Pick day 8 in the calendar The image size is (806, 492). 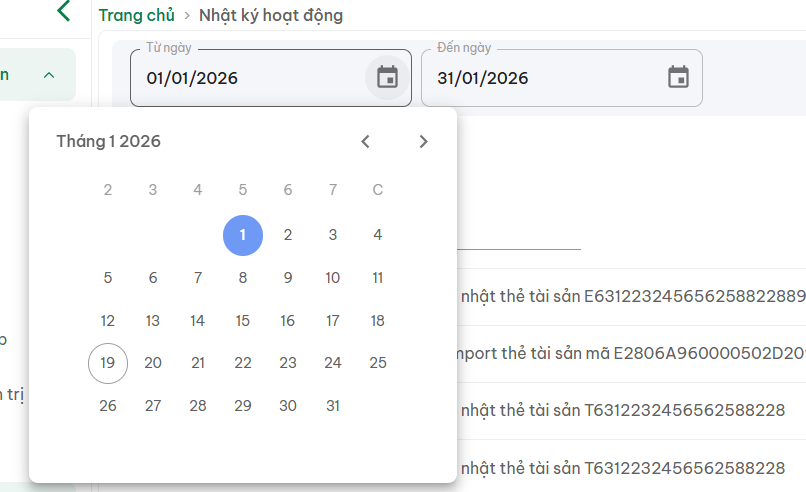pyautogui.click(x=243, y=278)
